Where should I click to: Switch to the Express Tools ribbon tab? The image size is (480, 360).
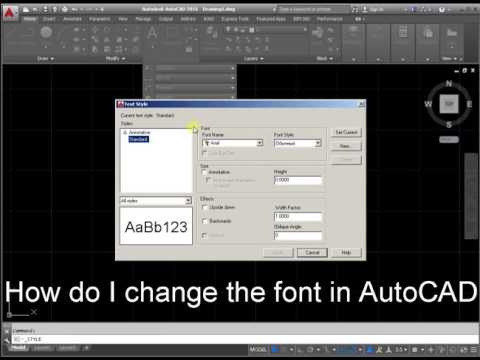(235, 19)
